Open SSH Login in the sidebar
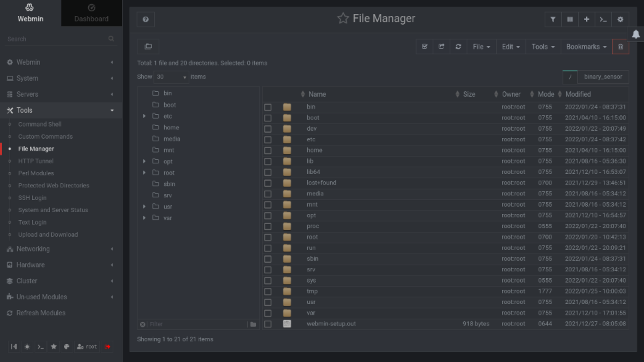The height and width of the screenshot is (362, 644). pos(32,198)
